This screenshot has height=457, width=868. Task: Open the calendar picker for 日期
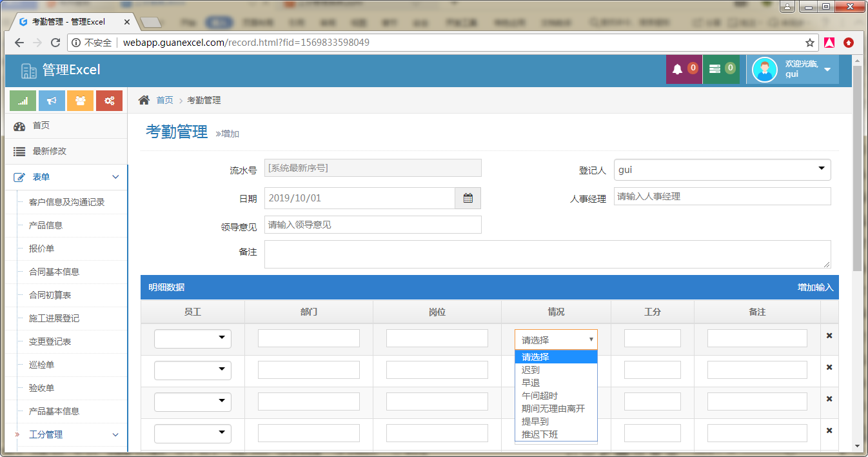tap(468, 198)
